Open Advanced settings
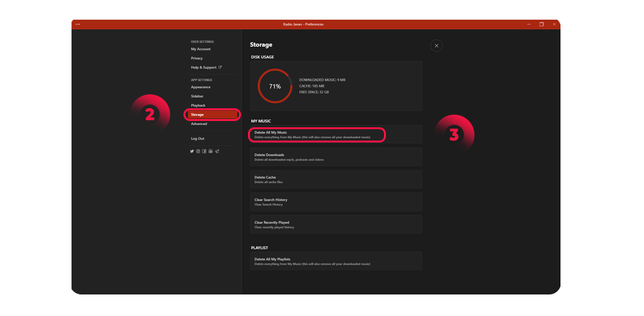 pyautogui.click(x=199, y=123)
